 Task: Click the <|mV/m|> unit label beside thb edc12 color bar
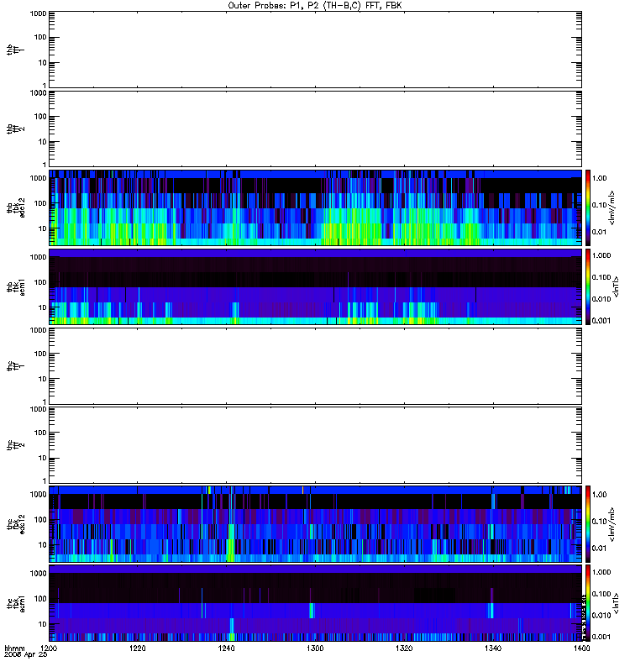coord(612,207)
